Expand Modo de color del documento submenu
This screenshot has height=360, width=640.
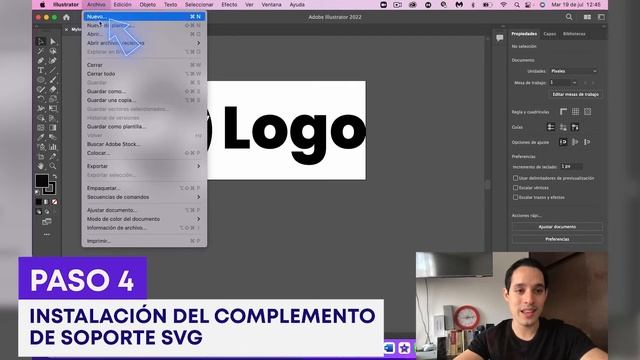click(x=144, y=219)
